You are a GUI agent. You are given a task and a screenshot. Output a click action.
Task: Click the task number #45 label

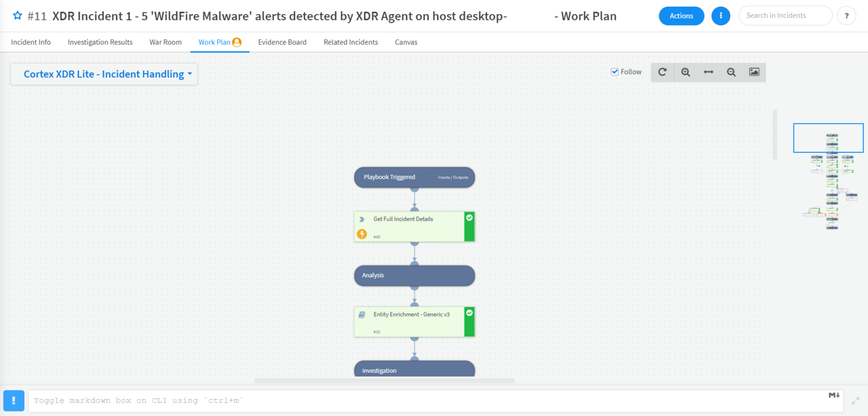pos(377,237)
